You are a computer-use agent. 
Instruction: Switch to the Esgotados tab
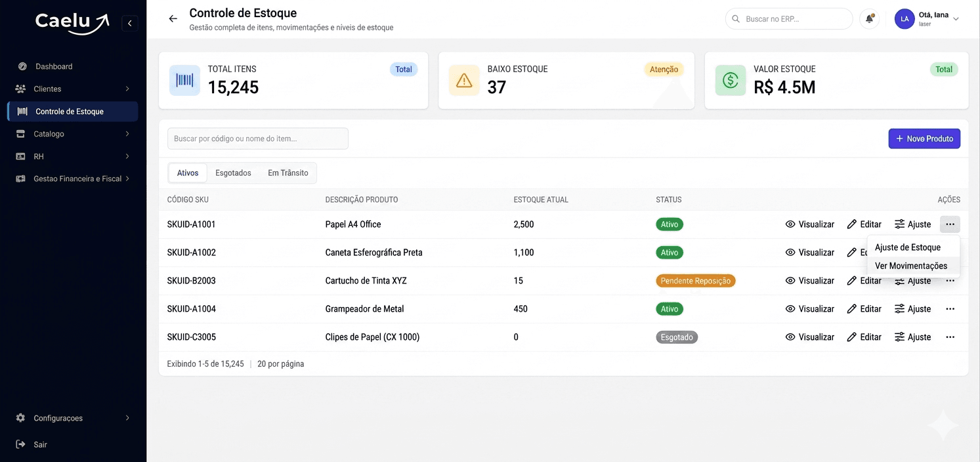233,173
